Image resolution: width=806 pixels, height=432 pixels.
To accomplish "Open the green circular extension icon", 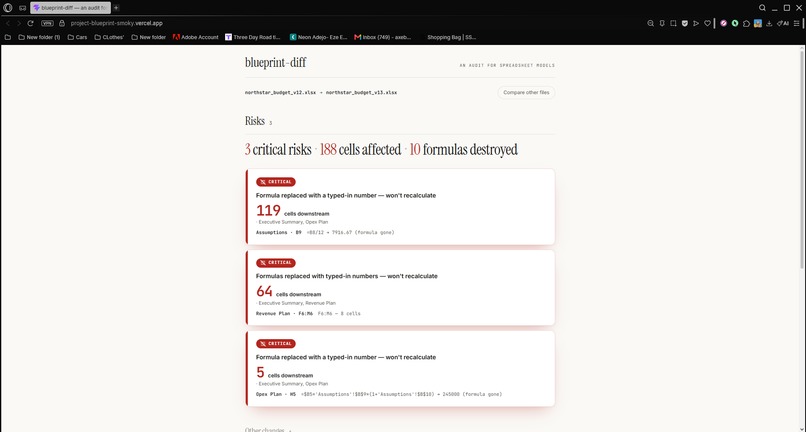I will pos(735,23).
